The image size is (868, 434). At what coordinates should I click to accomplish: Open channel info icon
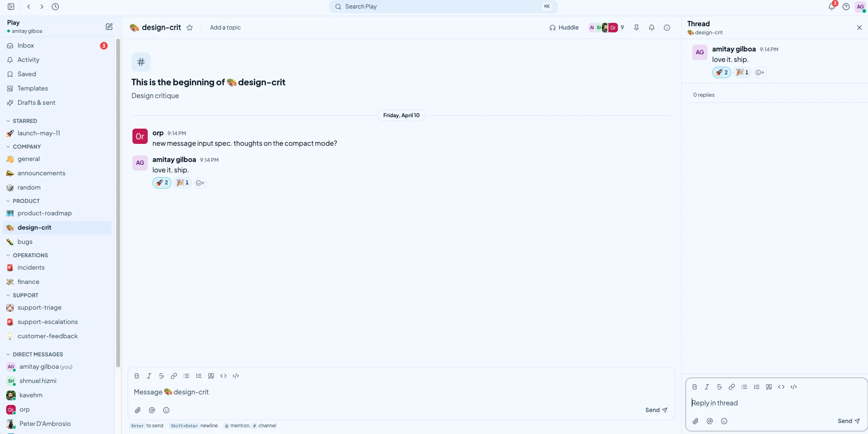point(667,28)
